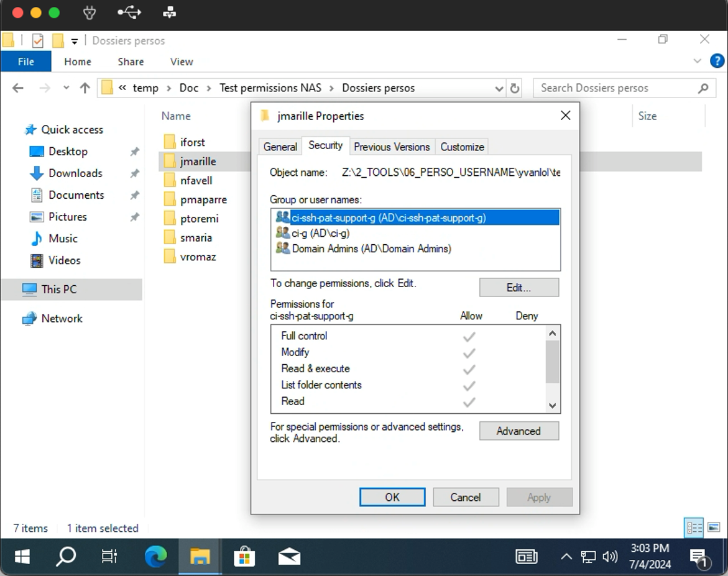Viewport: 728px width, 576px height.
Task: Switch to large icons view in status bar
Action: [714, 528]
